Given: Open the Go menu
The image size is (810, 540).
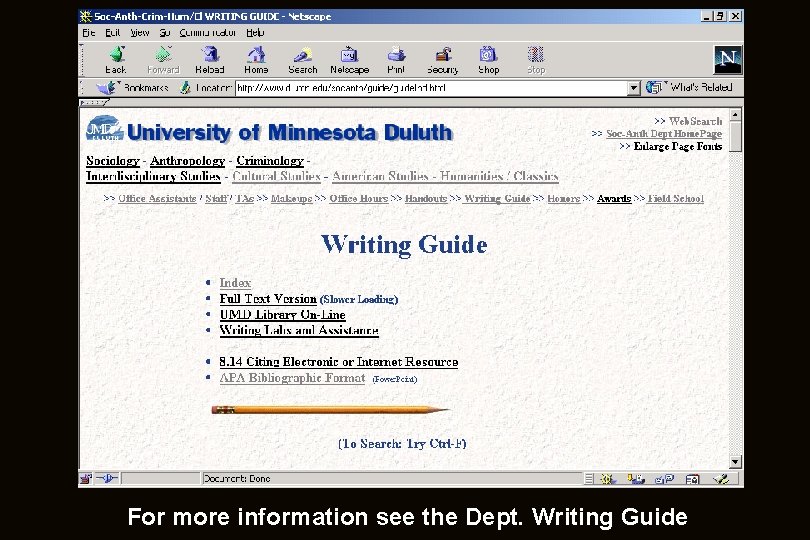Looking at the screenshot, I should click(x=165, y=33).
